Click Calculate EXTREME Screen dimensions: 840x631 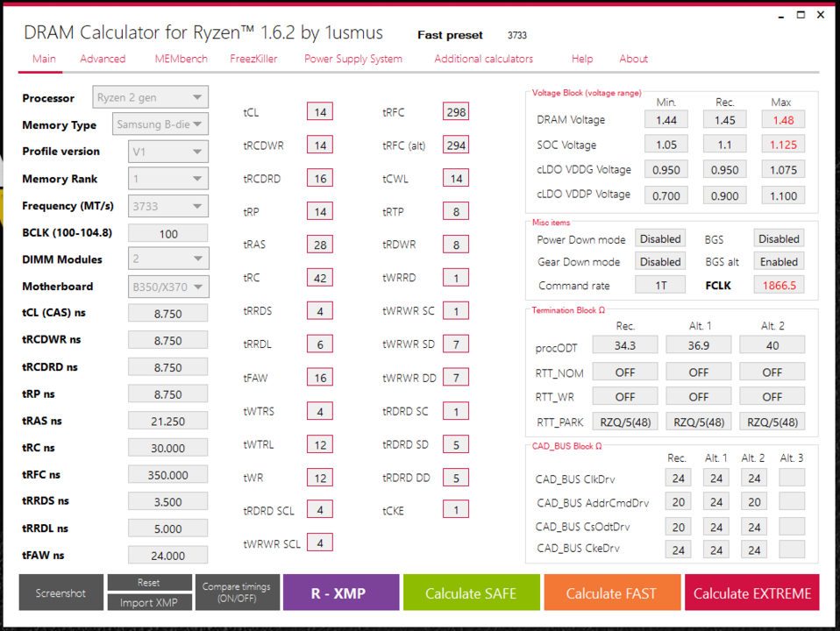[x=752, y=592]
